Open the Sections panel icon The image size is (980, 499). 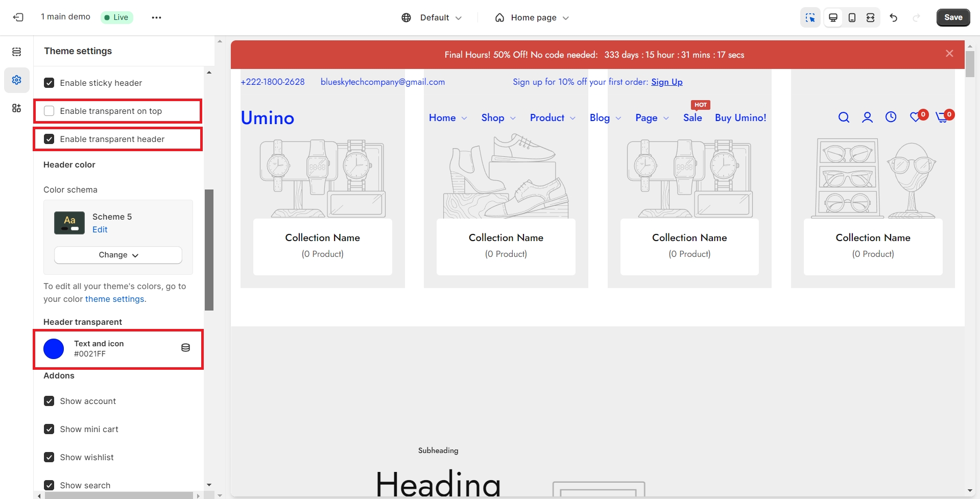17,52
